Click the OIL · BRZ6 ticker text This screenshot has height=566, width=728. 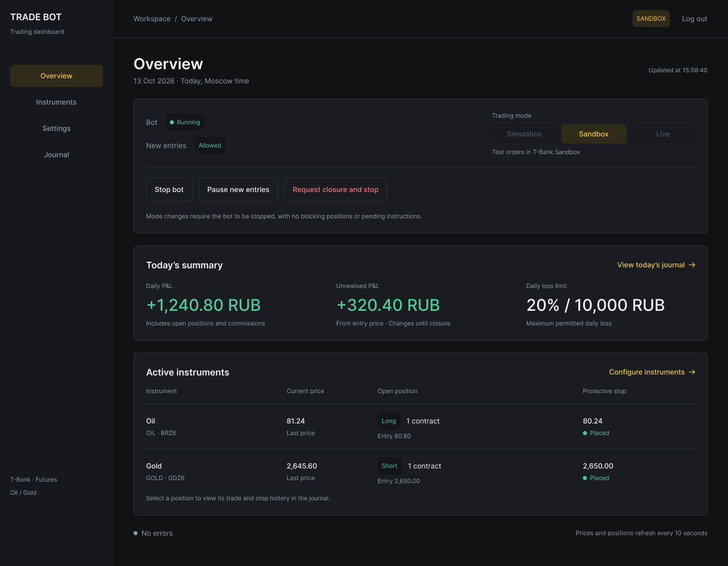pos(161,433)
